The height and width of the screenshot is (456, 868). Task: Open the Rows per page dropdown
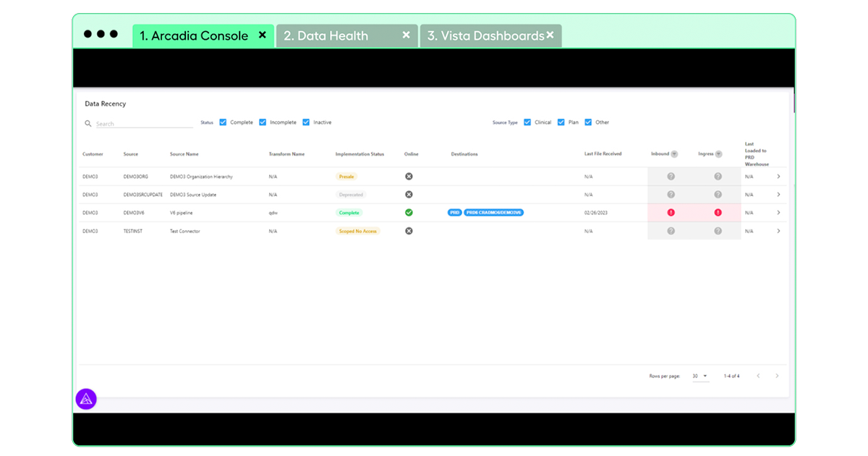(700, 376)
